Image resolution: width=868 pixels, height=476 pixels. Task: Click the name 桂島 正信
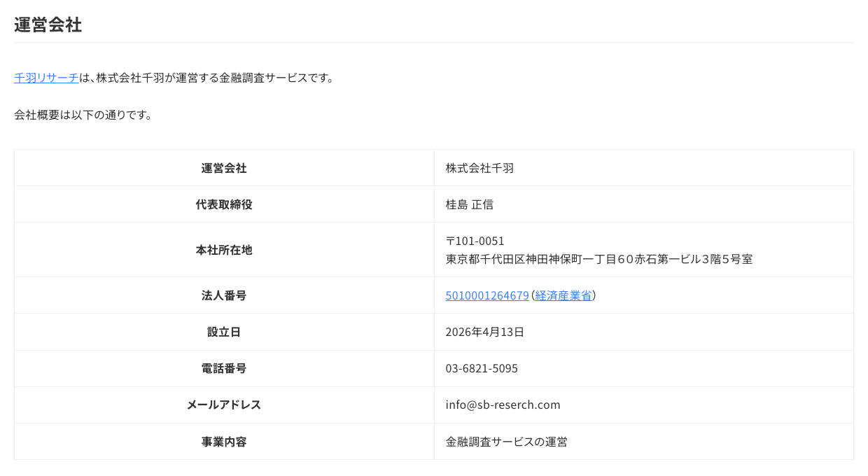coord(470,204)
